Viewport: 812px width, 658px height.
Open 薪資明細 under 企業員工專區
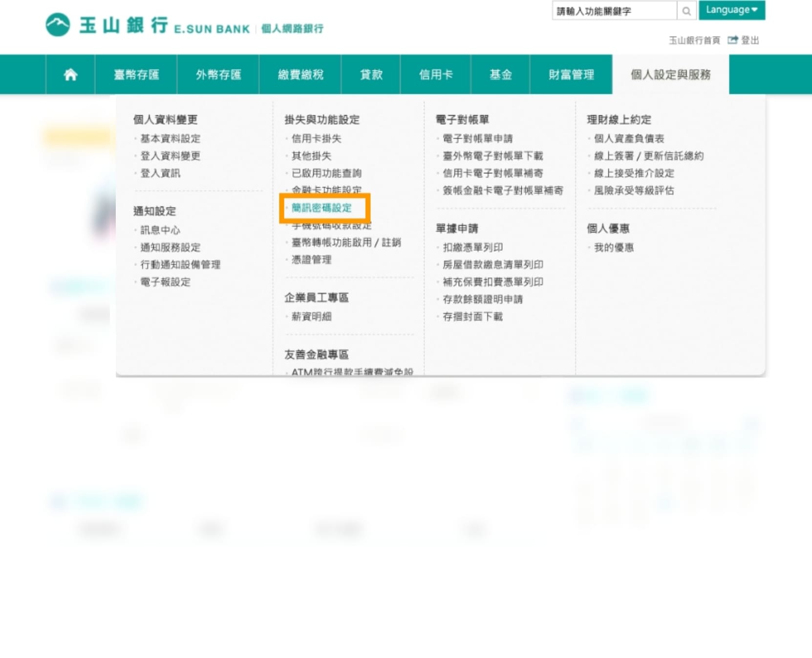point(311,317)
